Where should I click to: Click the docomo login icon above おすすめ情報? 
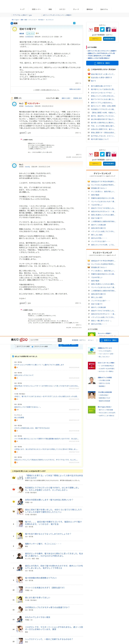click(114, 30)
